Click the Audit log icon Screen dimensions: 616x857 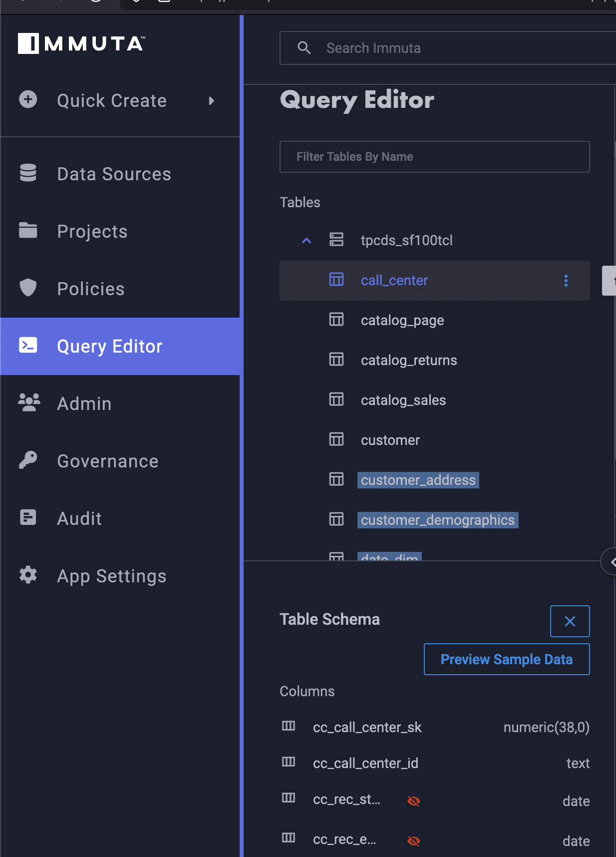(x=28, y=517)
